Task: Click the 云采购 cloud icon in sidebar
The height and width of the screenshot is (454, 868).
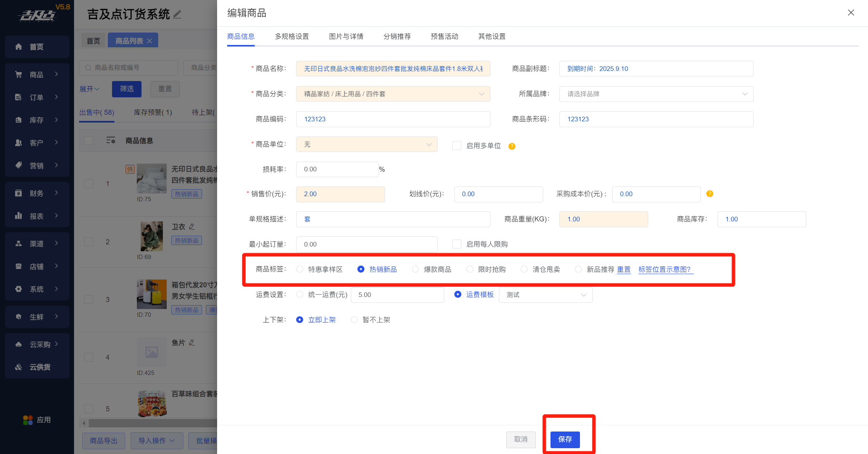Action: (18, 344)
